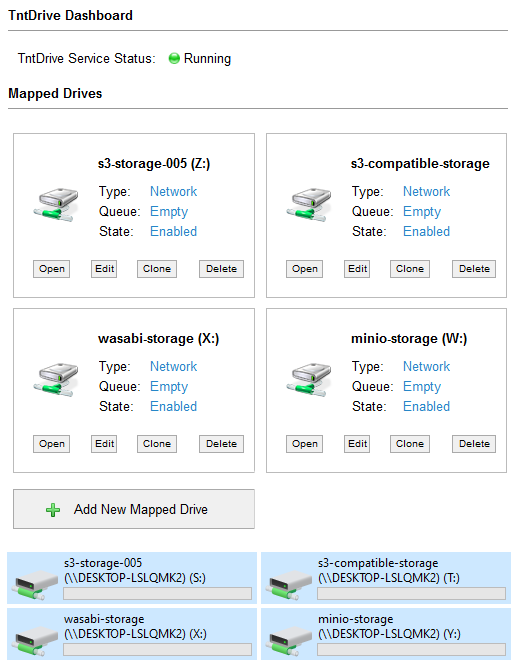Click the Mapped Drives section heading

tap(55, 93)
